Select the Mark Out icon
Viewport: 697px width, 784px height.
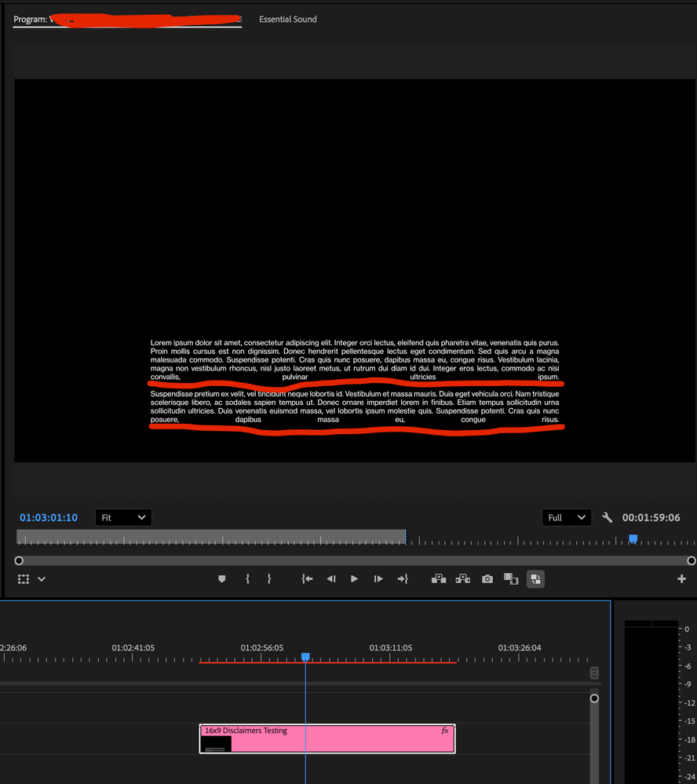pos(270,578)
